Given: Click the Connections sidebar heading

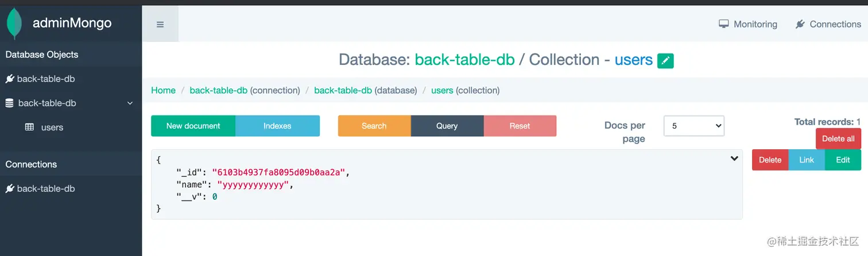Looking at the screenshot, I should pos(31,164).
